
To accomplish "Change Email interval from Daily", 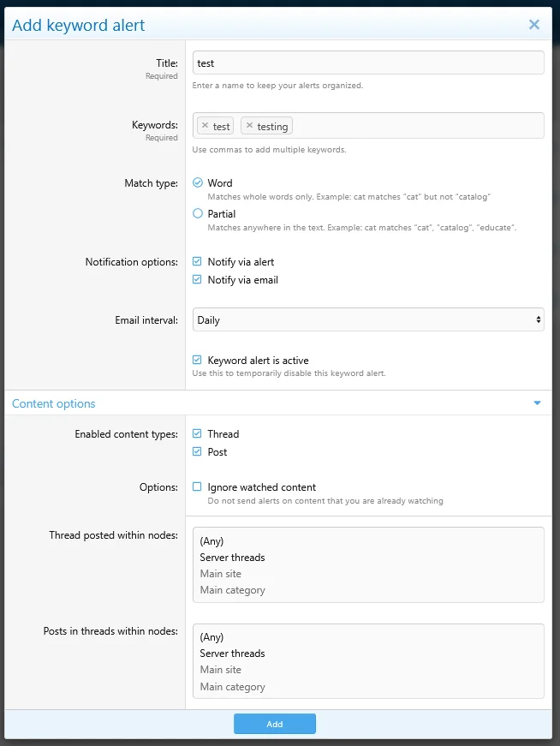I will pyautogui.click(x=368, y=319).
